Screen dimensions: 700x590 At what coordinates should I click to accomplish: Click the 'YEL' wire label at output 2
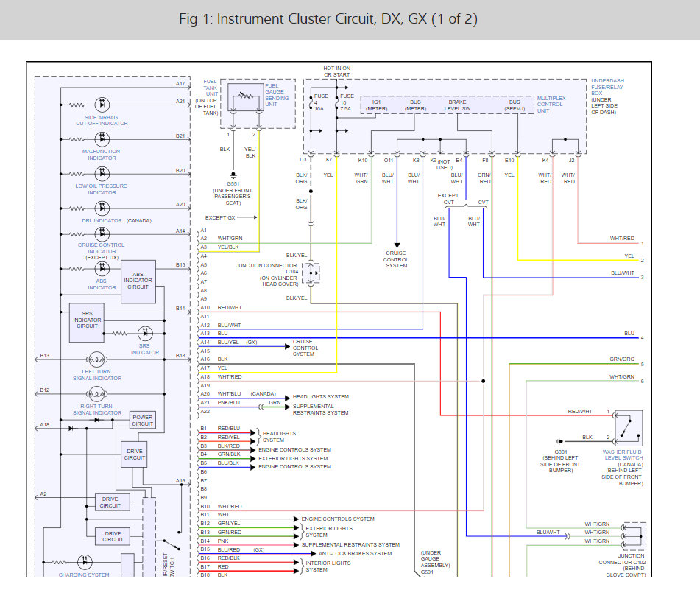coord(629,256)
